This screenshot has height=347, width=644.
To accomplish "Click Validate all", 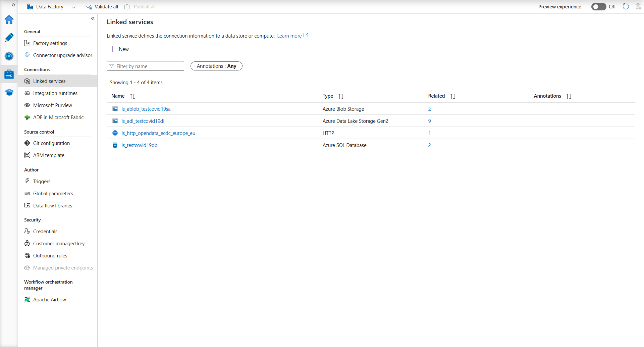I will click(x=102, y=7).
